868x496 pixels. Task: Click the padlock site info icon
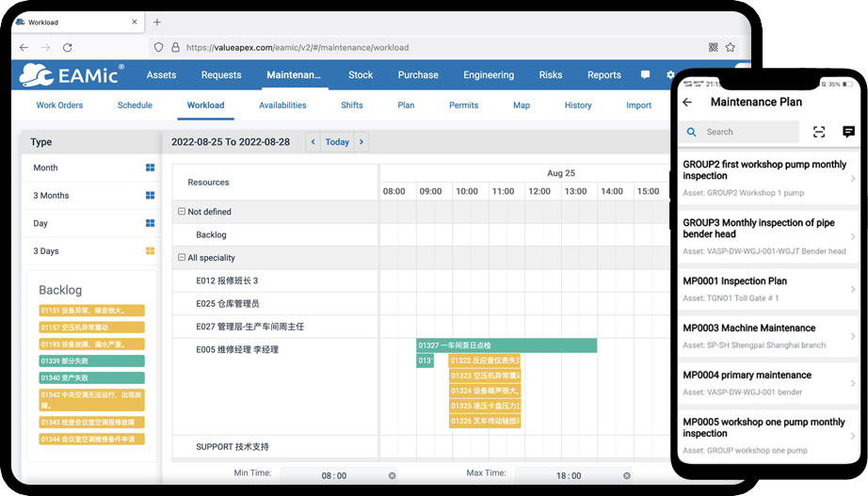175,48
